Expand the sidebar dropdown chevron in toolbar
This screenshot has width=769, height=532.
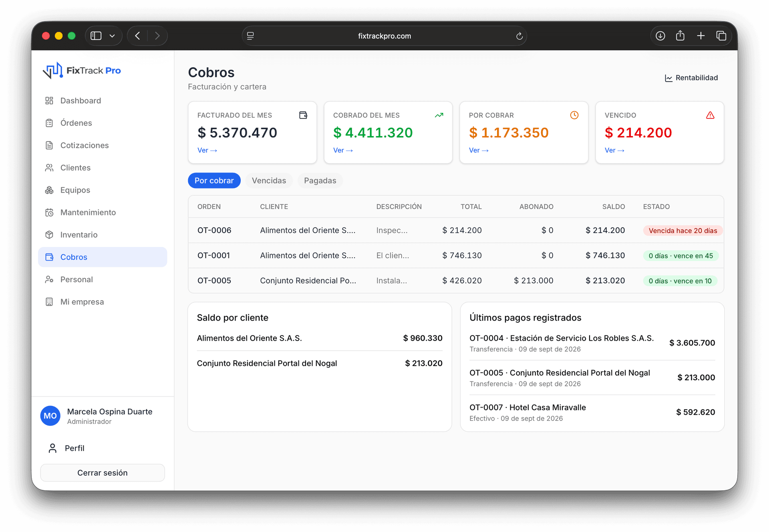pyautogui.click(x=112, y=36)
